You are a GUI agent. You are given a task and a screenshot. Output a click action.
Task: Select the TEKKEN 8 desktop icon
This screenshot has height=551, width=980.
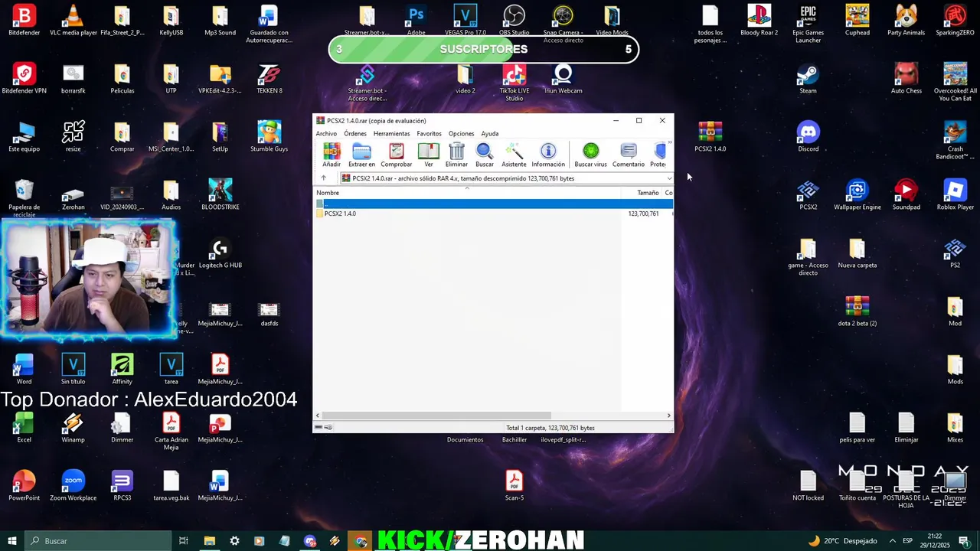(269, 79)
